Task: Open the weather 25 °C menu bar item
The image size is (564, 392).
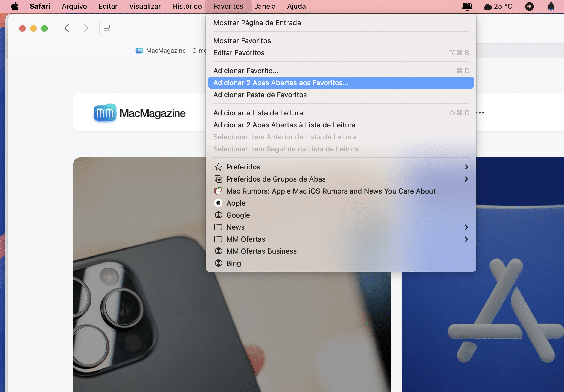Action: coord(498,6)
